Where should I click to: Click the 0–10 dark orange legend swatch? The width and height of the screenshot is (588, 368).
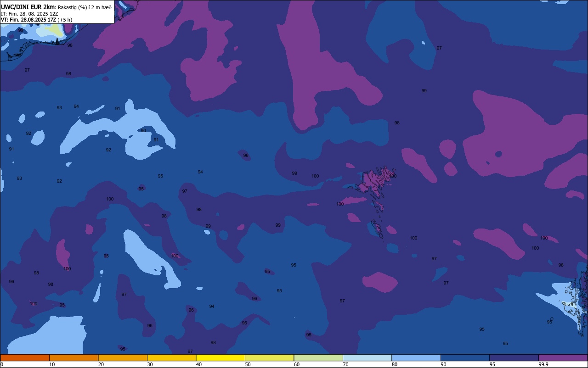point(25,357)
